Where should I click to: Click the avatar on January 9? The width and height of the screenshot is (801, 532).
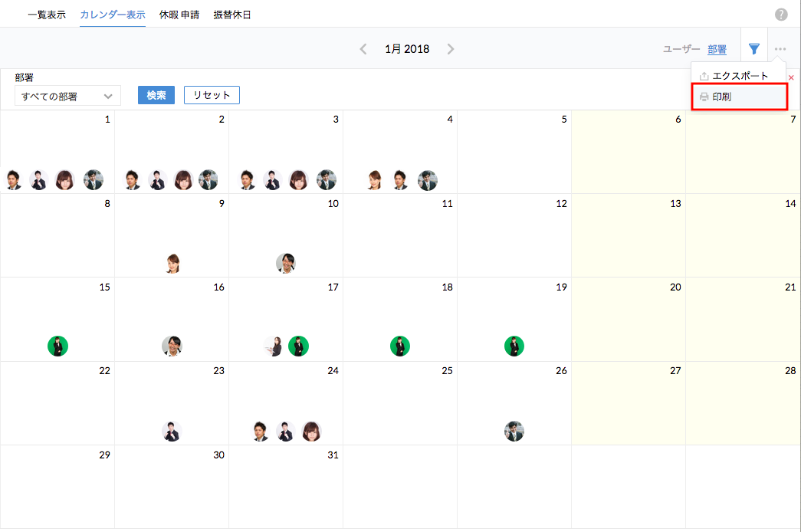tap(172, 263)
